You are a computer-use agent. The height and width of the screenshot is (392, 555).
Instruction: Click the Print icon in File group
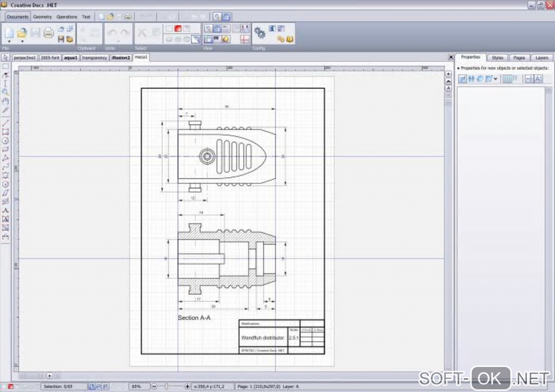click(x=48, y=33)
